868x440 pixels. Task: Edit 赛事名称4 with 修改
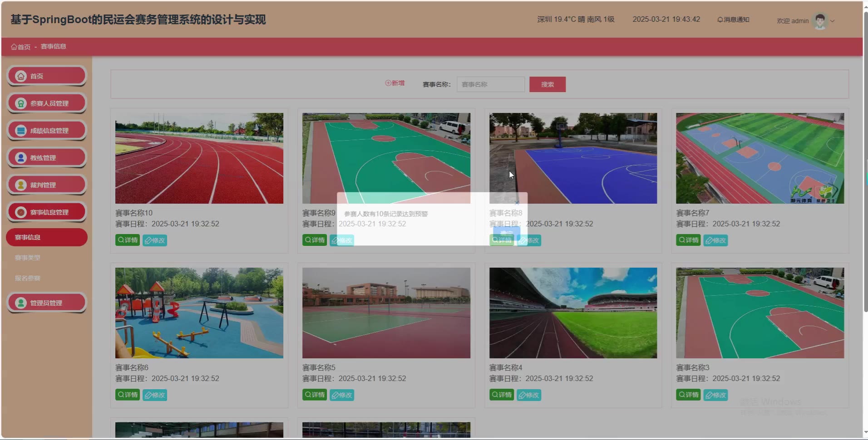[x=529, y=395]
